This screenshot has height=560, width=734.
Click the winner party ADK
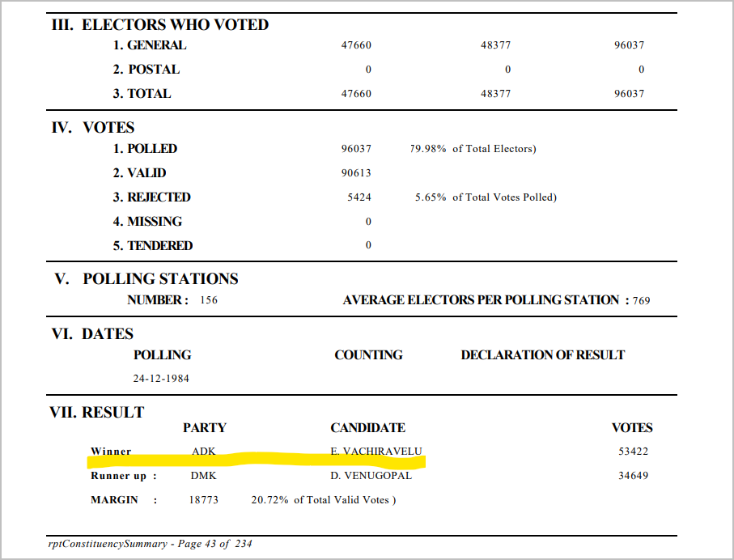pyautogui.click(x=204, y=452)
